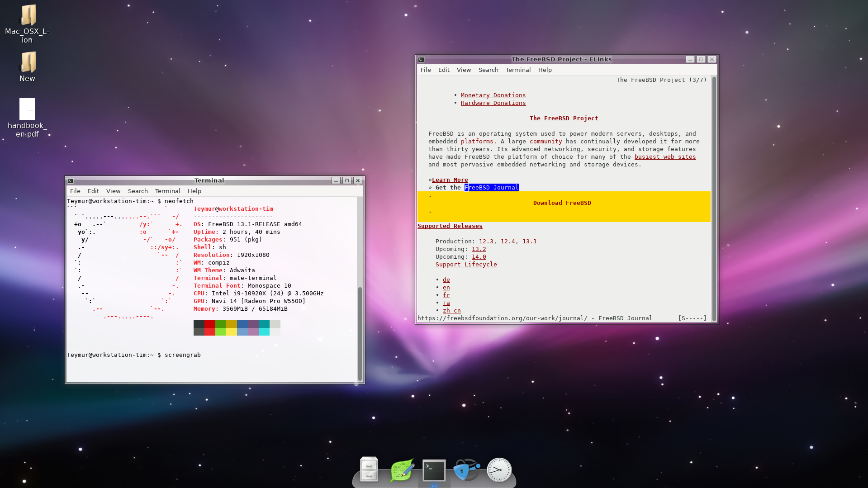Select the Mac_OSX_L-ion desktop folder

pos(27,24)
